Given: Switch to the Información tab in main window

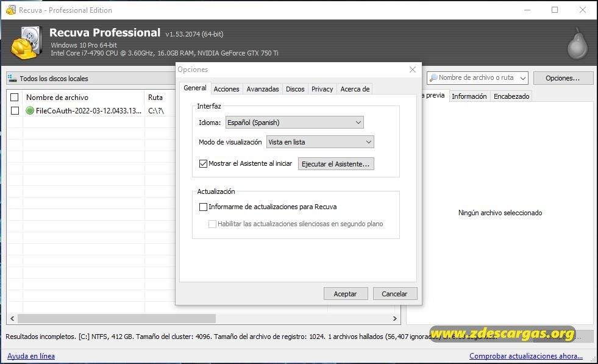Looking at the screenshot, I should click(x=469, y=96).
